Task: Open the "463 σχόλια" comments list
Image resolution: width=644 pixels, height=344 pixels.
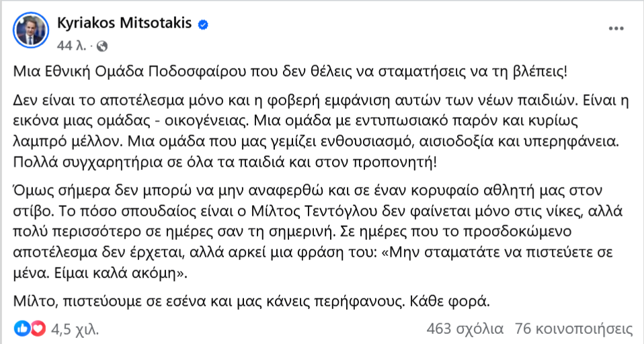Action: (465, 329)
